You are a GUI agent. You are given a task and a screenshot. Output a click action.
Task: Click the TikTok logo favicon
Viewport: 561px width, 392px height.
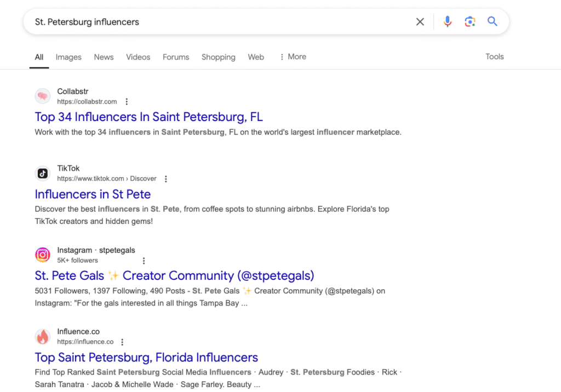tap(43, 174)
